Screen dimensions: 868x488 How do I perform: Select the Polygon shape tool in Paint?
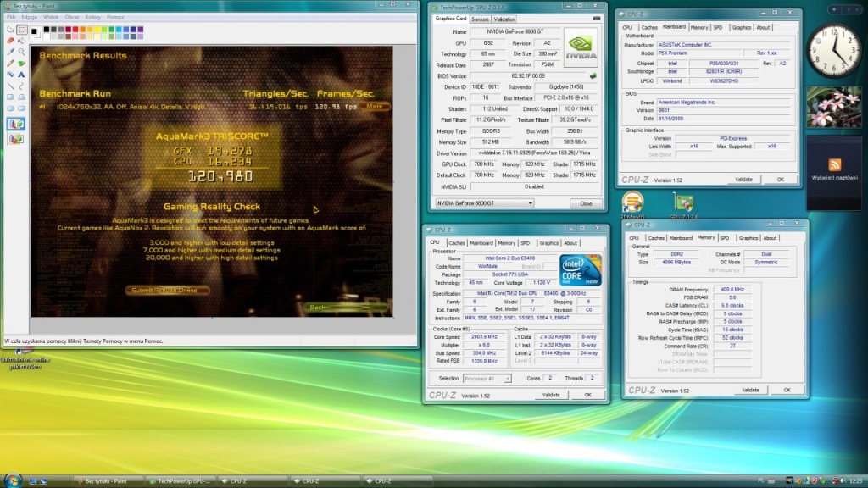[21, 97]
